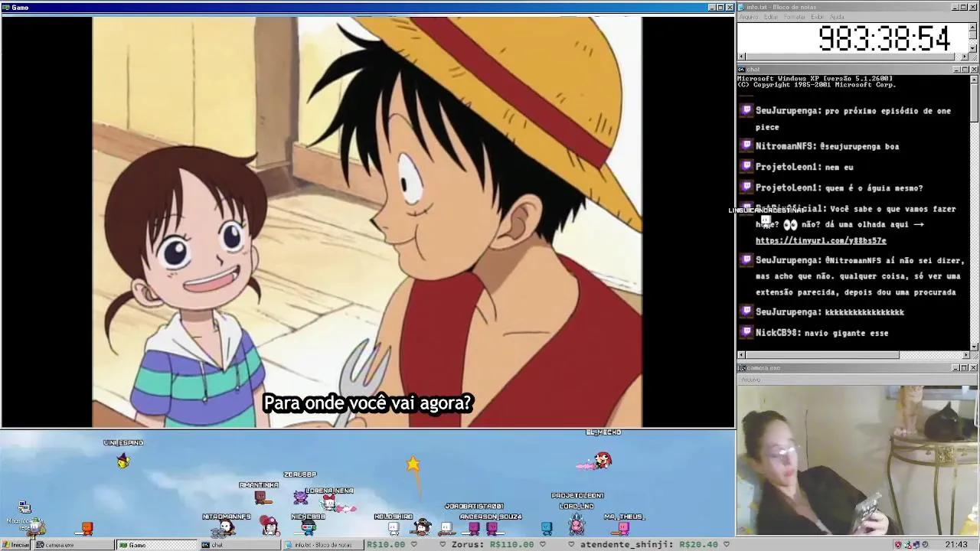Click the Notepad vertical scrollbar down arrow
The height and width of the screenshot is (551, 980).
click(x=973, y=48)
